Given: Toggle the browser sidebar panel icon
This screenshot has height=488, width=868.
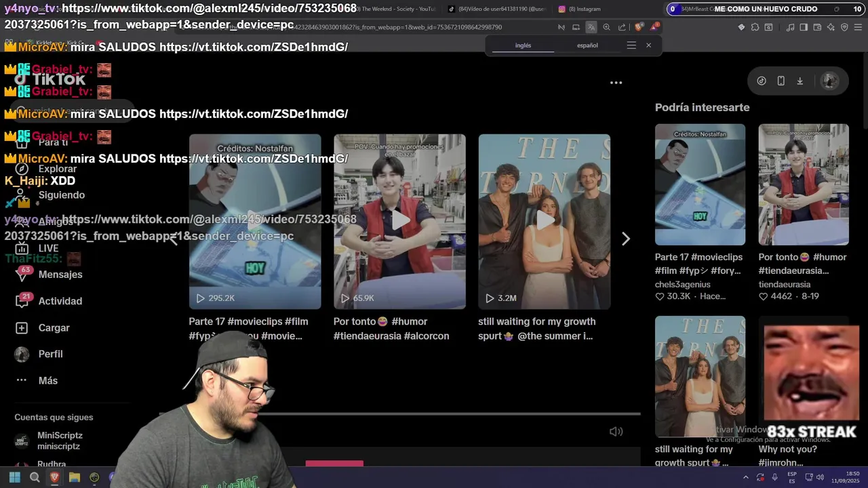Looking at the screenshot, I should 804,27.
